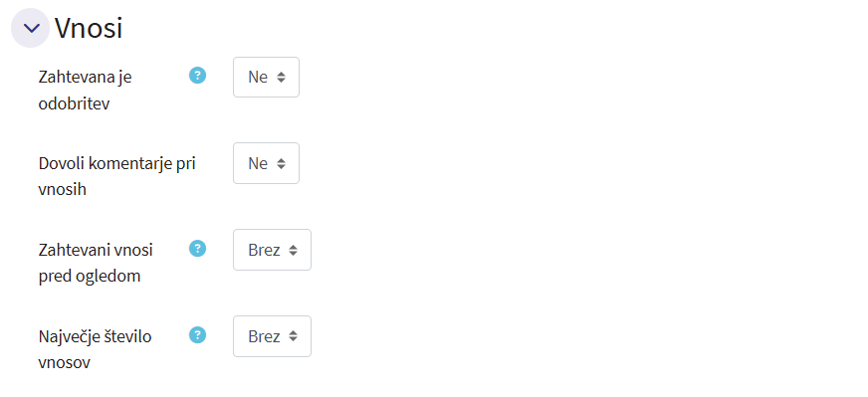Click the 'Ne' value beside Zahtevana je odobritev
The width and height of the screenshot is (868, 397).
(258, 77)
